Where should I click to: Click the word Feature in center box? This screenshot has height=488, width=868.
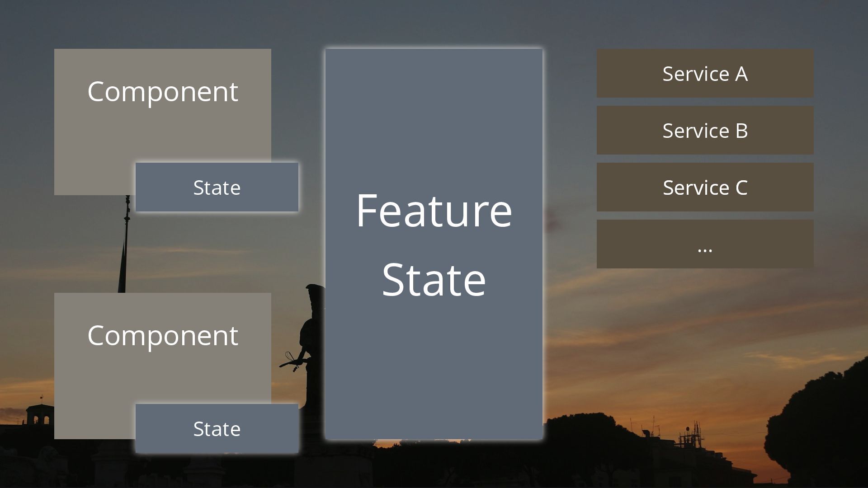[434, 211]
